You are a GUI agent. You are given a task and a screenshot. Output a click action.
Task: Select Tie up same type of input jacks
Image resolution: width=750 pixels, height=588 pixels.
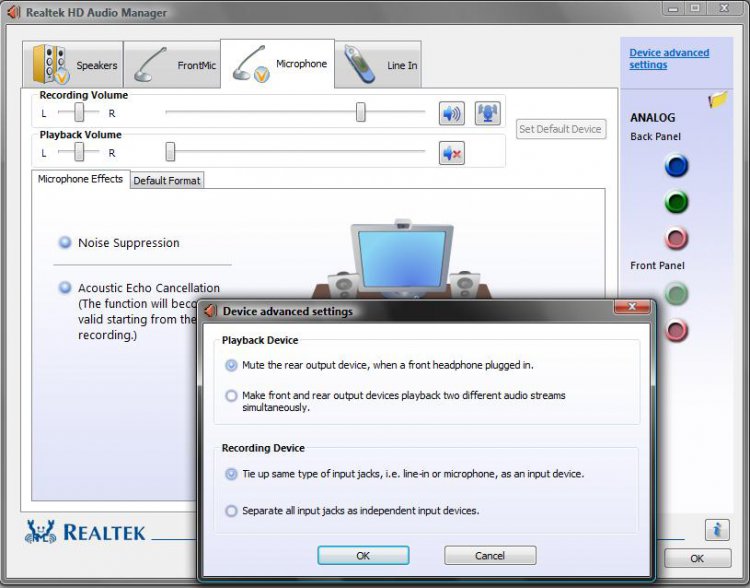[x=231, y=474]
